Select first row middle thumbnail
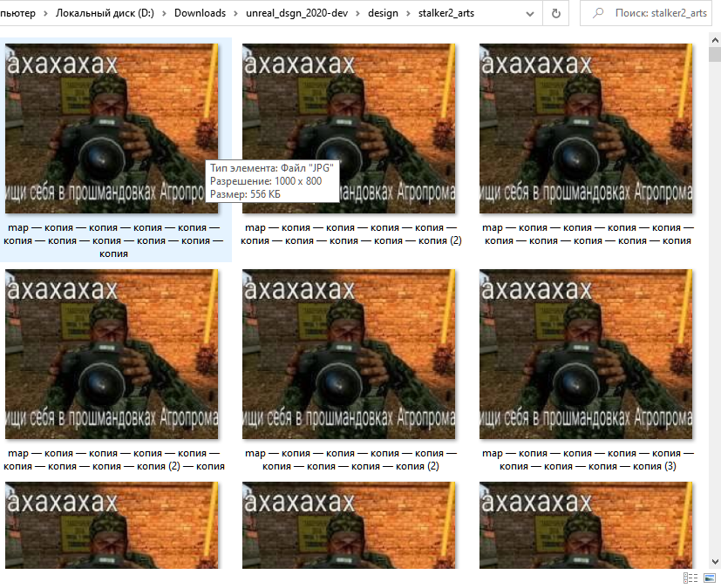Image resolution: width=721 pixels, height=588 pixels. coord(349,128)
